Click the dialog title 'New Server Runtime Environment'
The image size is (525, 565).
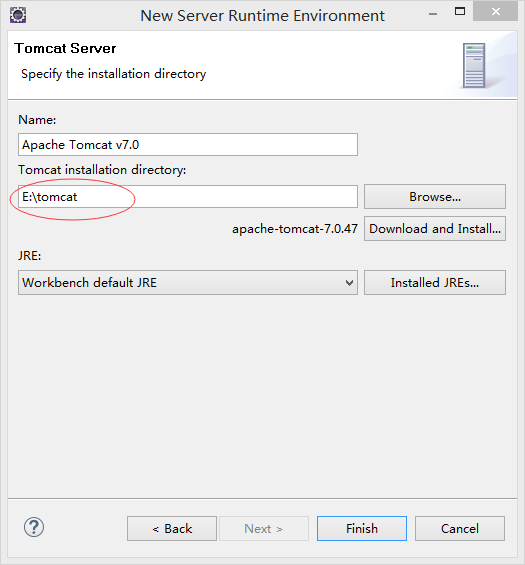coord(262,16)
